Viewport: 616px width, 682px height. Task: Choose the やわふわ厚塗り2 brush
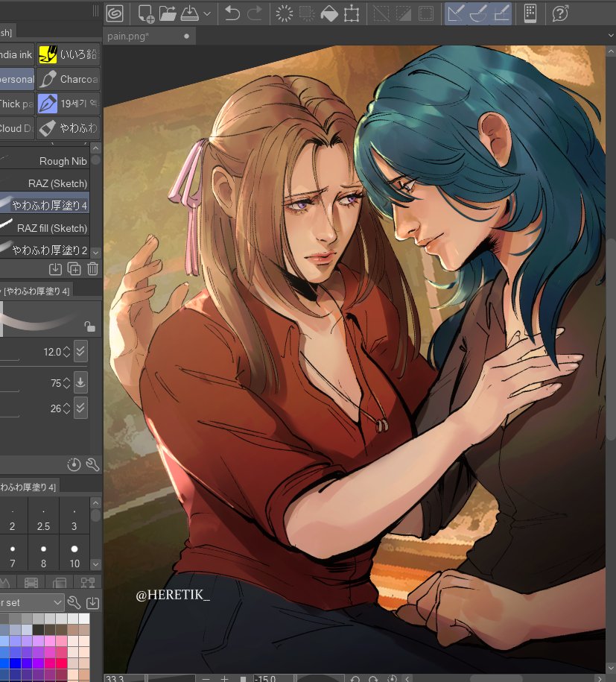pos(45,250)
